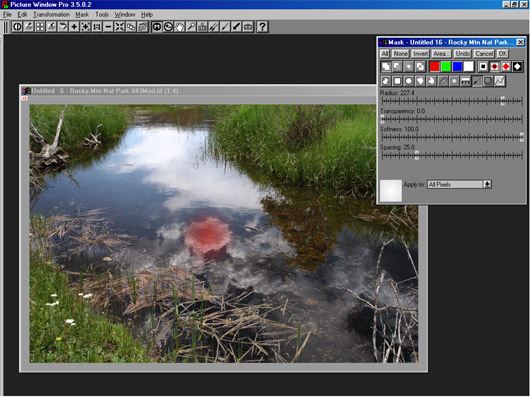Open the Window menu

tap(125, 15)
